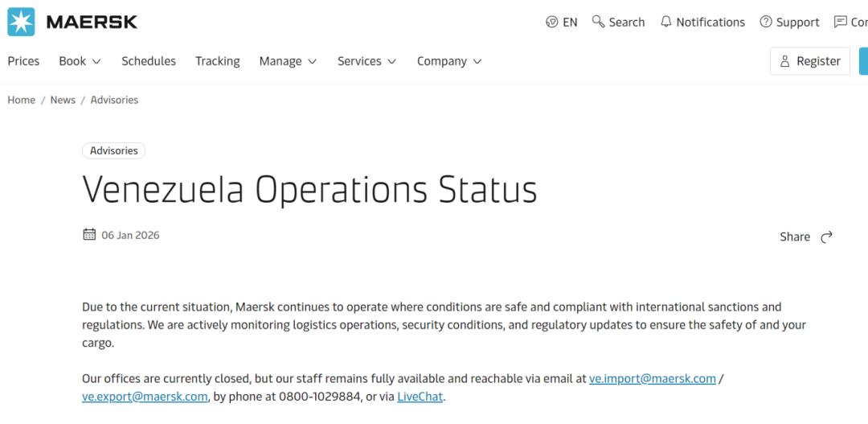Open the Schedules menu item

coord(149,61)
